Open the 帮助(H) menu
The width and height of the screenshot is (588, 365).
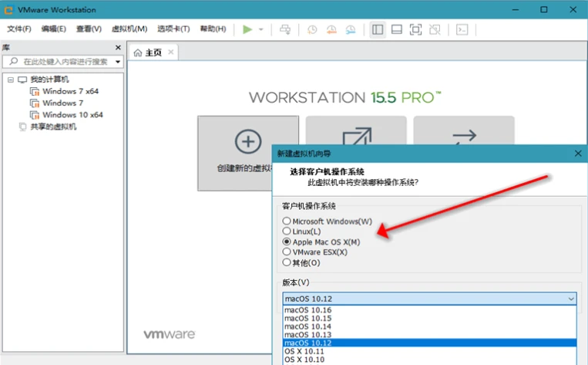point(213,29)
